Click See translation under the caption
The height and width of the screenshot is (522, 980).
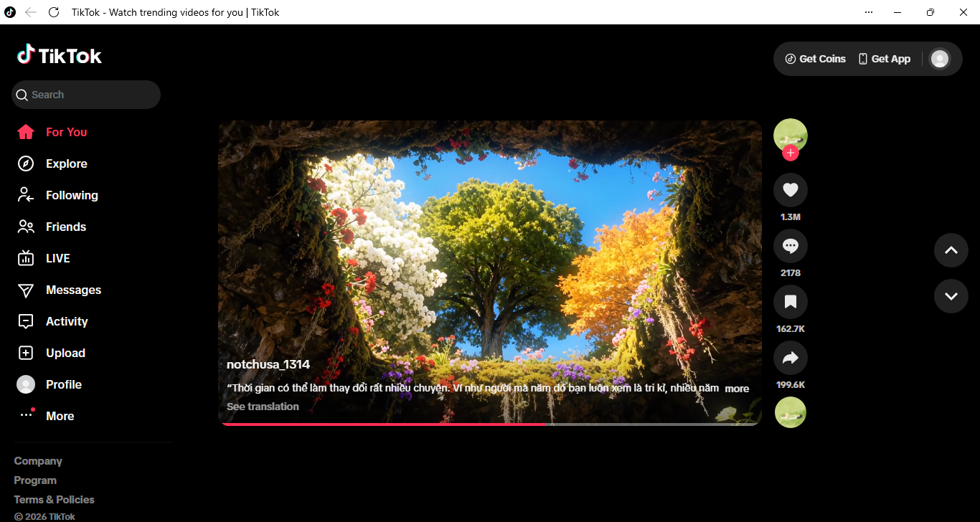(263, 407)
